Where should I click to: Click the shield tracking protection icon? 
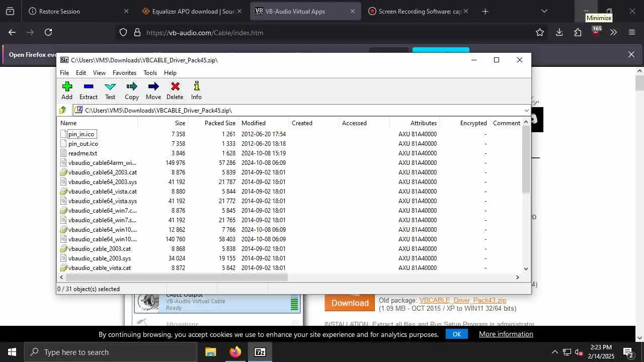(x=123, y=32)
